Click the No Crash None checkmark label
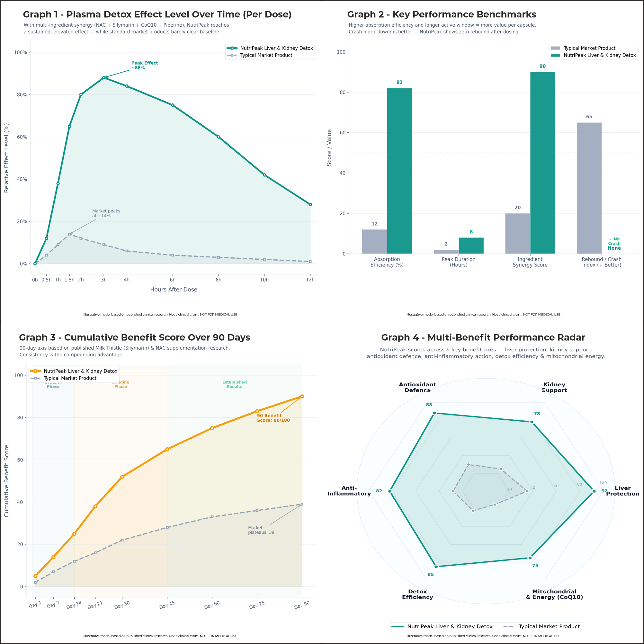 click(614, 244)
